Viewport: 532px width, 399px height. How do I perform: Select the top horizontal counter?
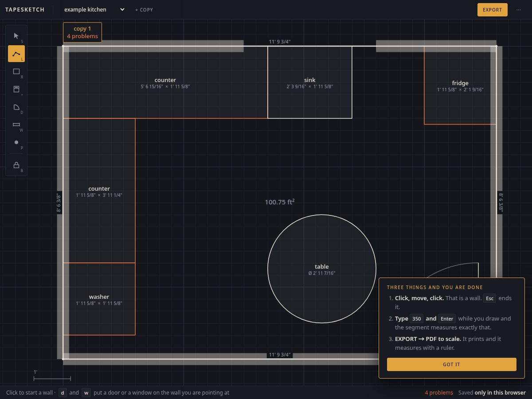click(x=165, y=82)
